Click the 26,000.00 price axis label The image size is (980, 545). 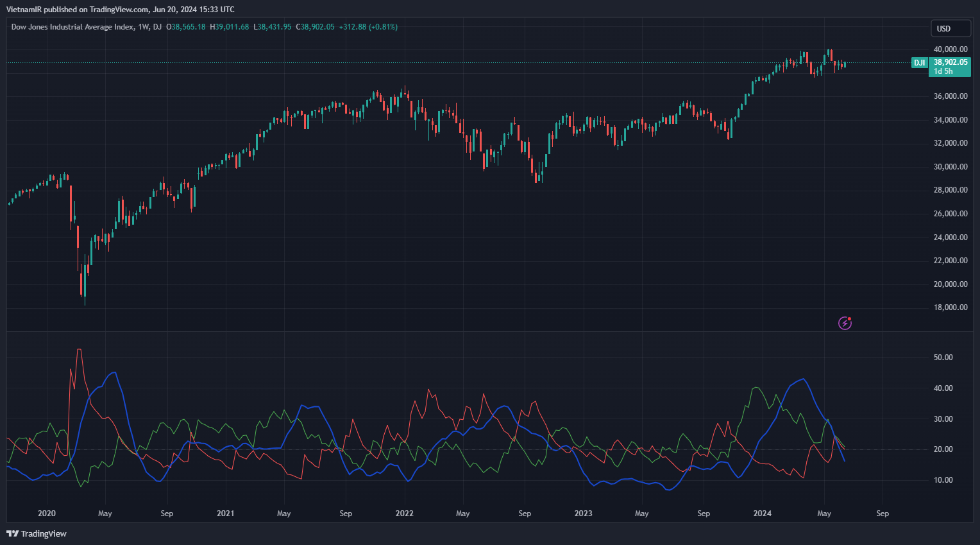(950, 214)
